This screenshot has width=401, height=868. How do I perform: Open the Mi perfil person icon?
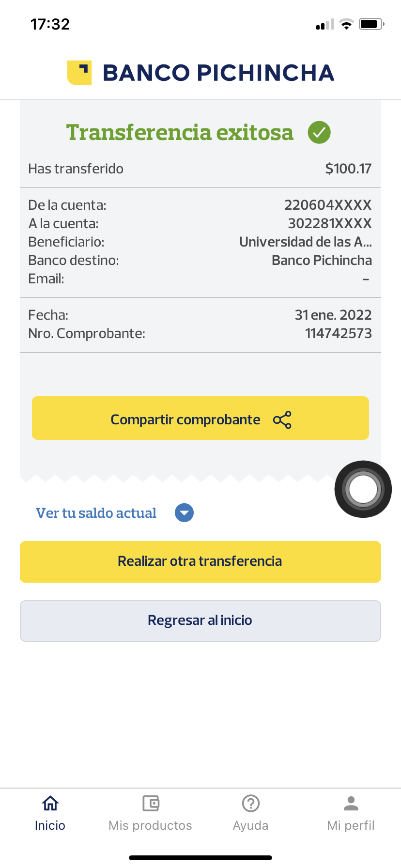tap(351, 804)
